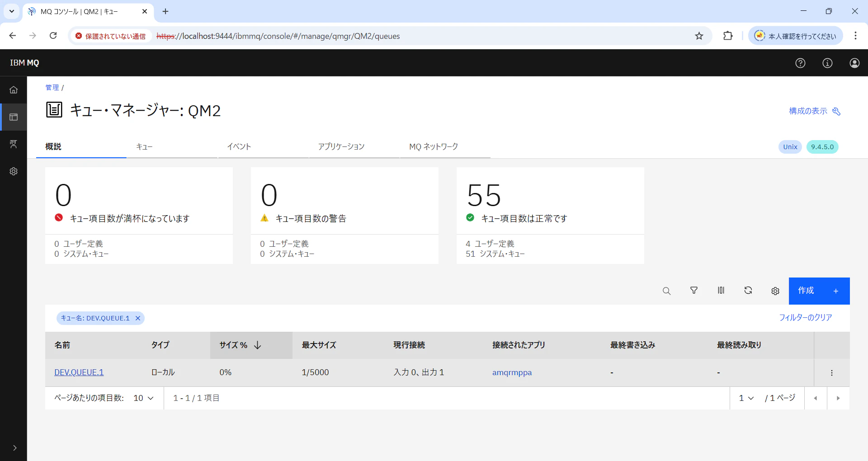Screen dimensions: 868x461
Task: Open the amqrmppa connected app link
Action: (x=512, y=372)
